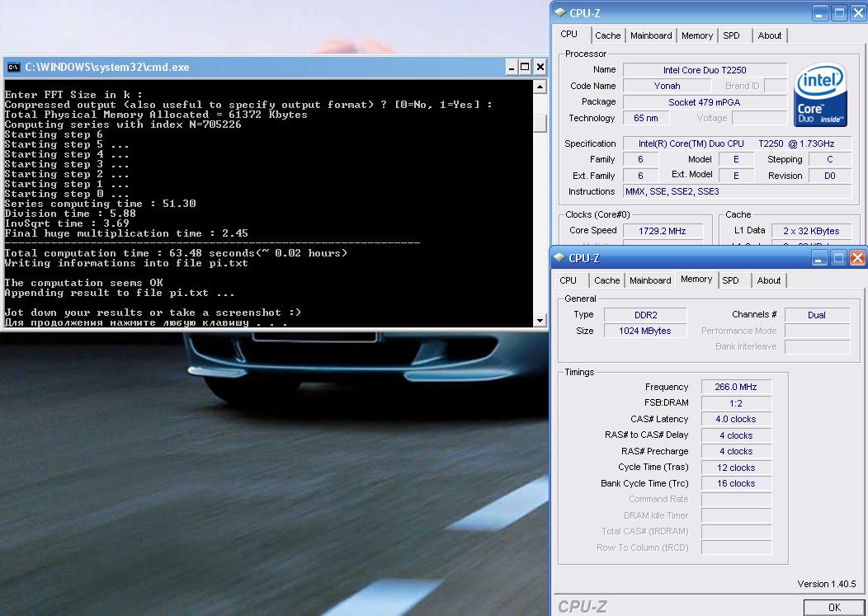Click the CAS# Latency value '4.0 clocks'
This screenshot has height=616, width=868.
tap(736, 419)
